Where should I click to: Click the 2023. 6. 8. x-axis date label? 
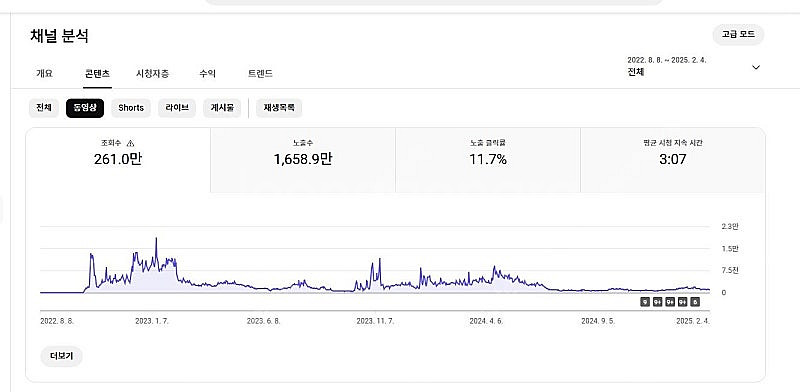263,322
